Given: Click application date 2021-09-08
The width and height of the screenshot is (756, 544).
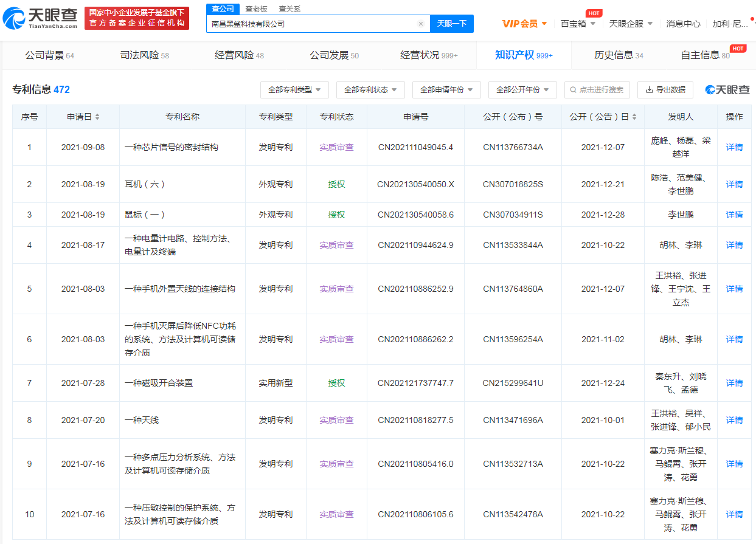Looking at the screenshot, I should [83, 147].
